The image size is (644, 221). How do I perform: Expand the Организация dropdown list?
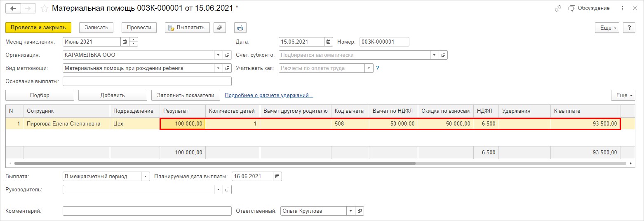[x=218, y=55]
